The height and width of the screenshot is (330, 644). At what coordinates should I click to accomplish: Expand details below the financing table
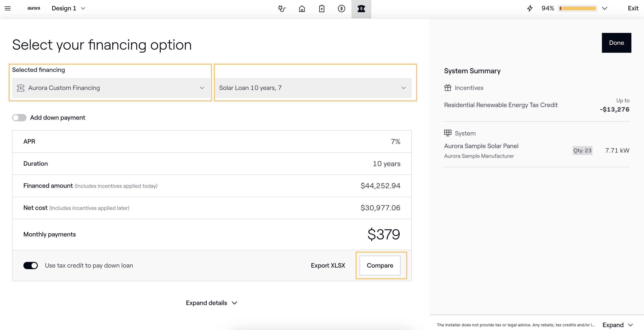(x=212, y=303)
